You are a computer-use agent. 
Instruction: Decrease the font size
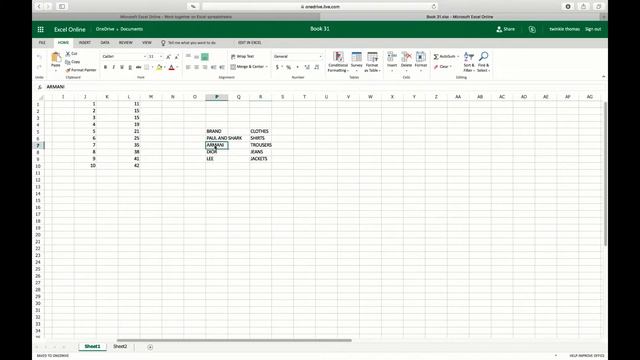click(176, 56)
